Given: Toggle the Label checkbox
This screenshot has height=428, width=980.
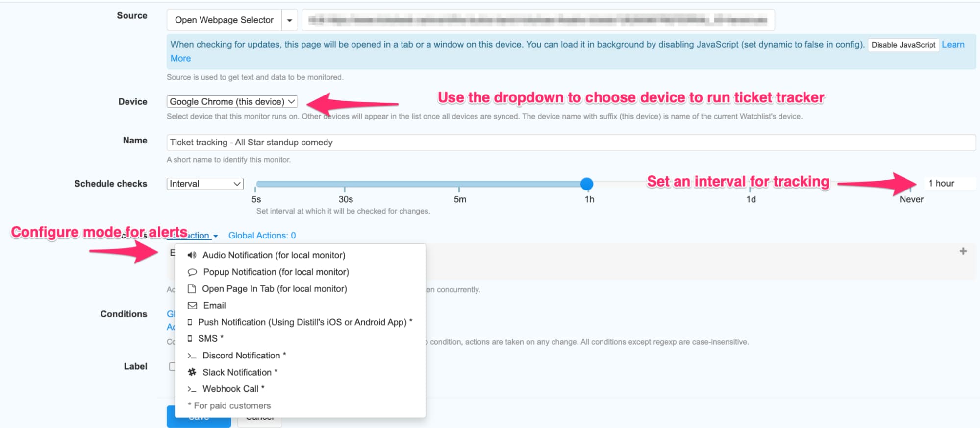Looking at the screenshot, I should click(172, 366).
